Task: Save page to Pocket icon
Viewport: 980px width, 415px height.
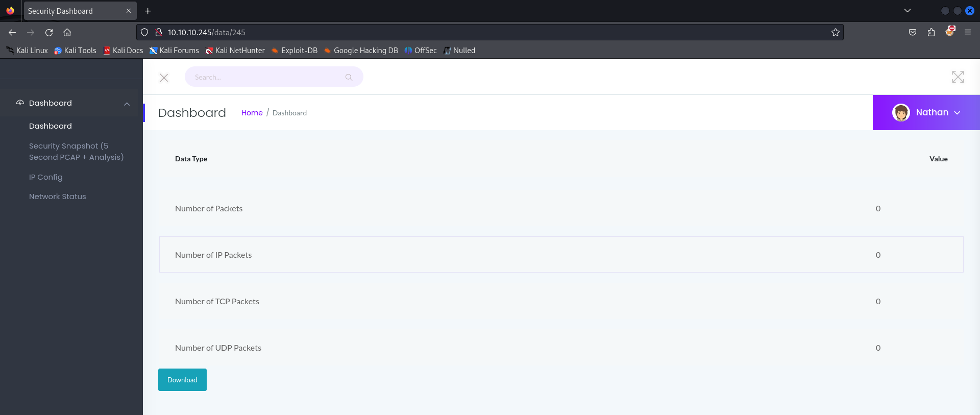Action: (x=913, y=32)
